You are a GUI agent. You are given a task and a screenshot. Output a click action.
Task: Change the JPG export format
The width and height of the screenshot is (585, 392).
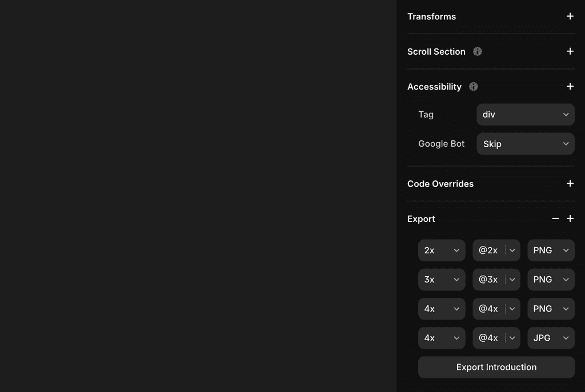coord(550,338)
